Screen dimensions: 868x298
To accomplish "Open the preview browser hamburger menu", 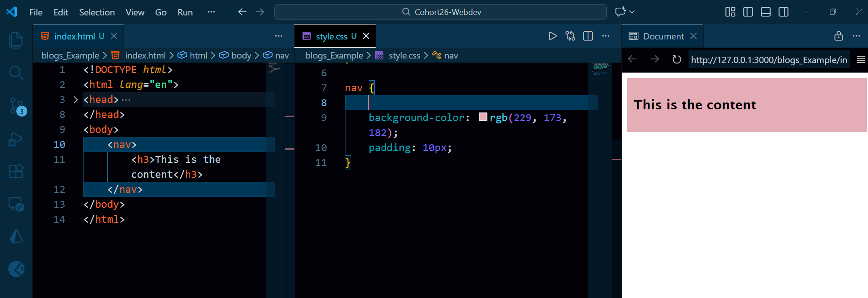I will coord(861,59).
